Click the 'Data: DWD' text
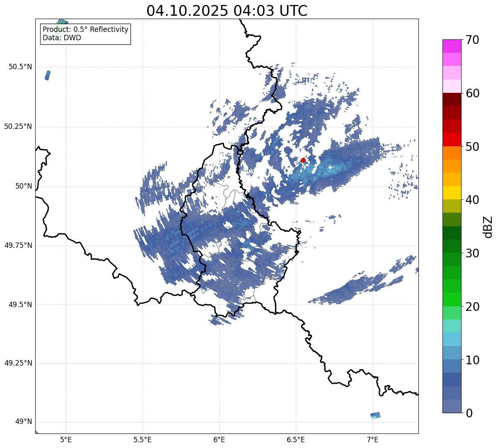Screen dimensions: 498x448 (62, 38)
